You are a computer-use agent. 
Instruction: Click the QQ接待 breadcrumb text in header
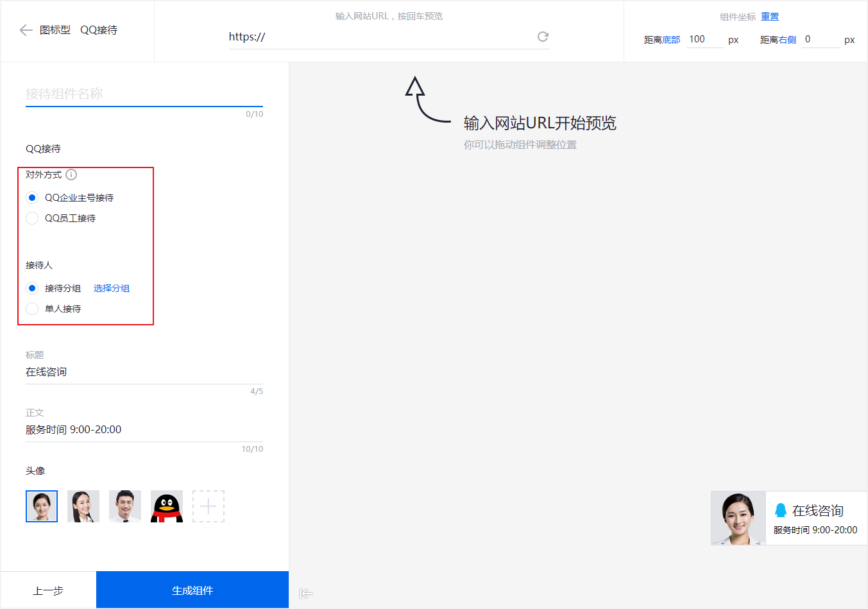99,30
